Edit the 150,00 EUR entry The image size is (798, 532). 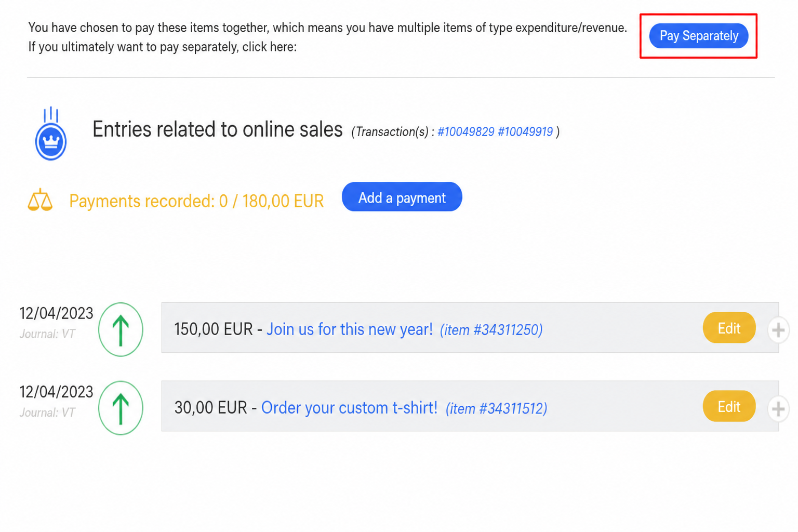(x=729, y=328)
